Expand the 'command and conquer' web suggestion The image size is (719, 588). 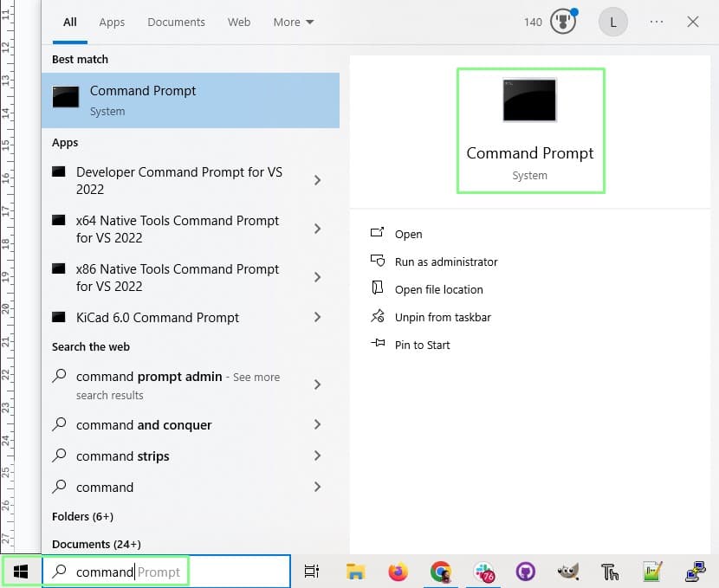(x=317, y=424)
